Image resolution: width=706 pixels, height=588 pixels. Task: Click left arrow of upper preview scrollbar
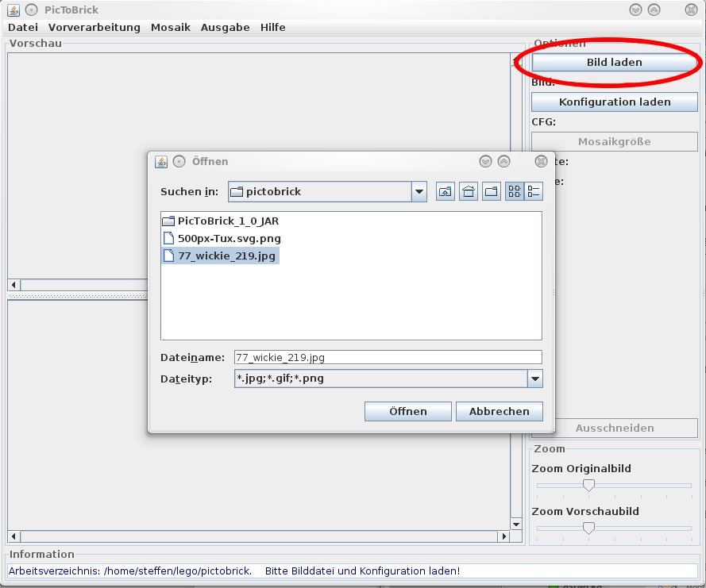pos(14,285)
